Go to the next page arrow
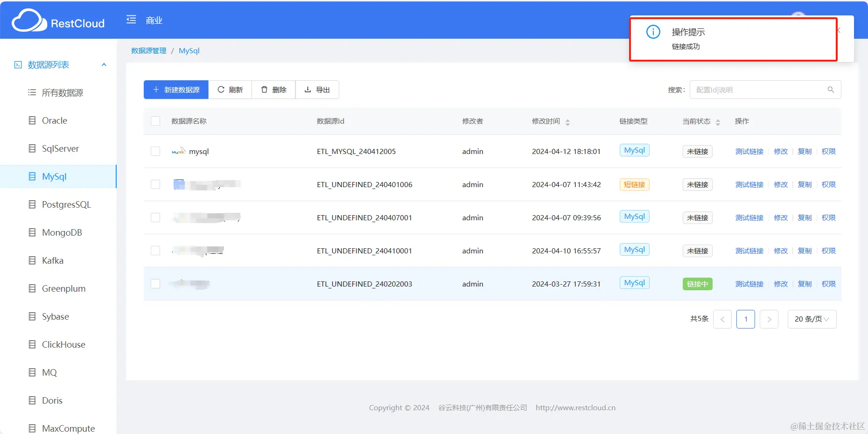Image resolution: width=868 pixels, height=434 pixels. tap(769, 319)
